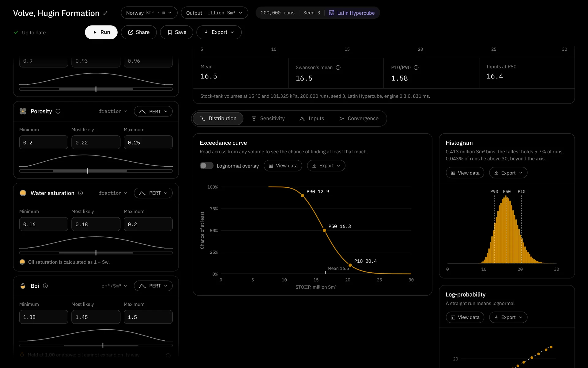588x368 pixels.
Task: Click Boi Minimum field 1.38
Action: (x=43, y=317)
